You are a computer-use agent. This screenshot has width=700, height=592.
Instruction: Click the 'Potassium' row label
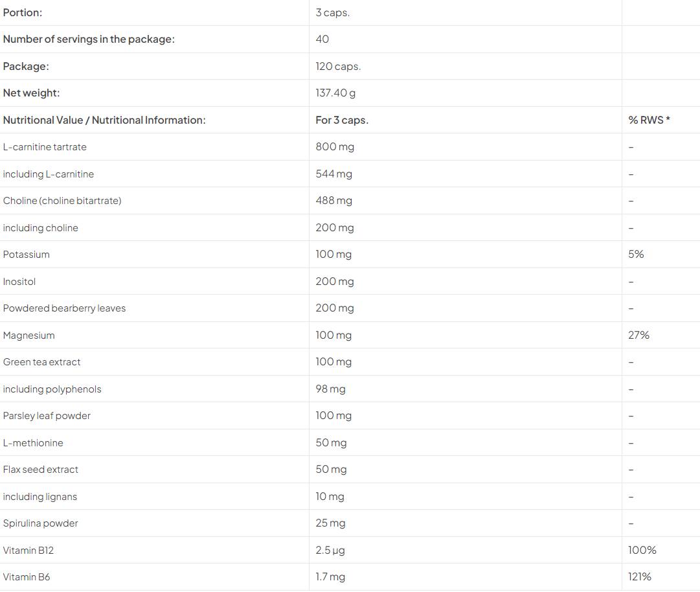click(27, 255)
